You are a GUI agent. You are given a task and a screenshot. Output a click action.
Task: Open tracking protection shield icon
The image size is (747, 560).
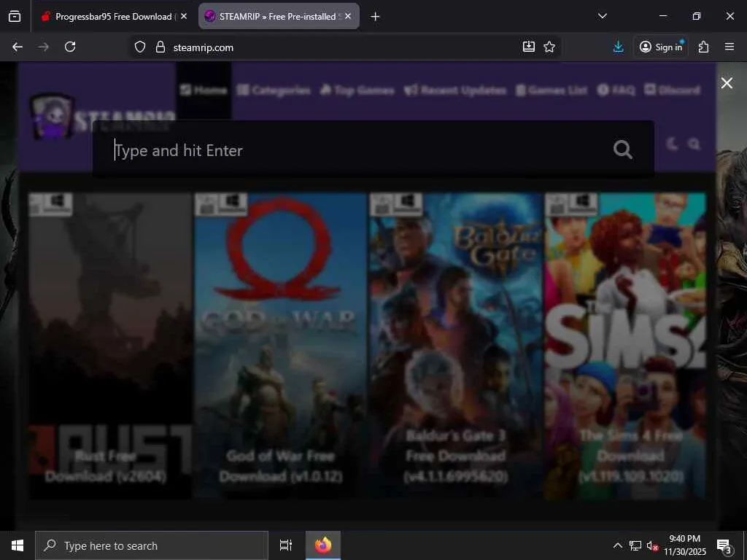[x=139, y=47]
